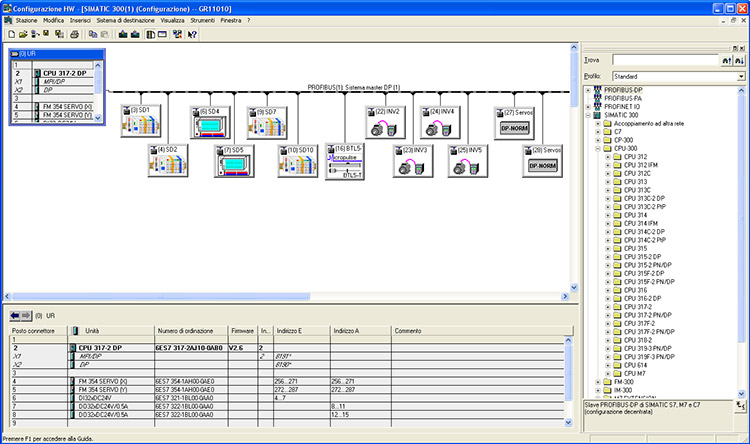Click the forward arrow above module table

point(26,316)
